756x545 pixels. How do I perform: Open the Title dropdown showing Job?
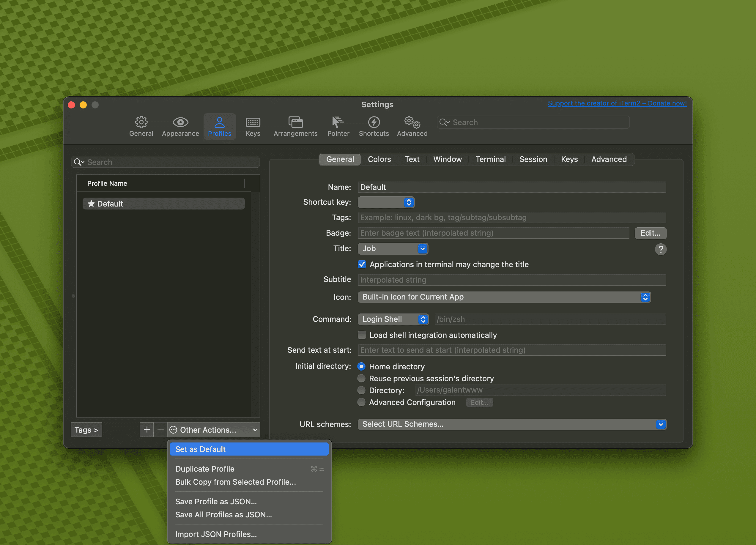point(393,249)
